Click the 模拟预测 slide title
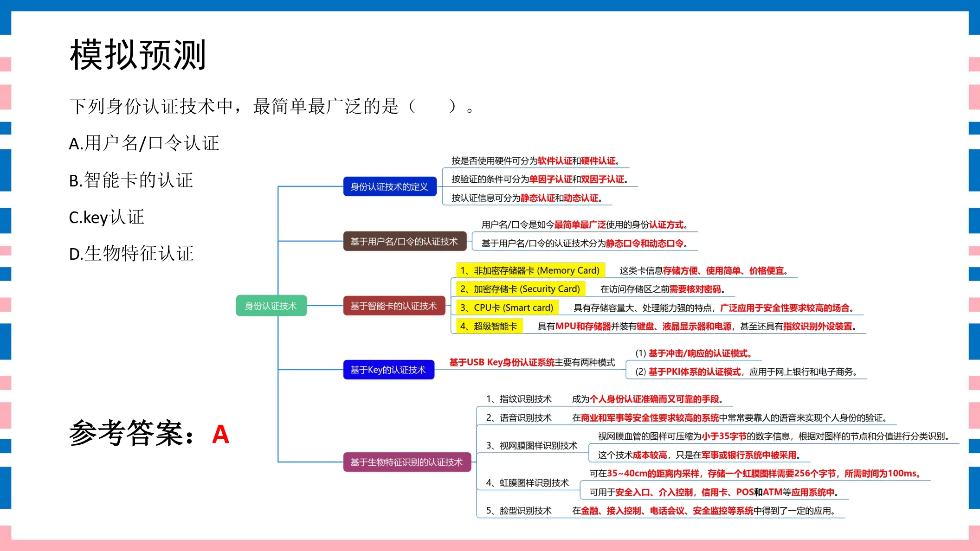The width and height of the screenshot is (980, 551). (138, 55)
